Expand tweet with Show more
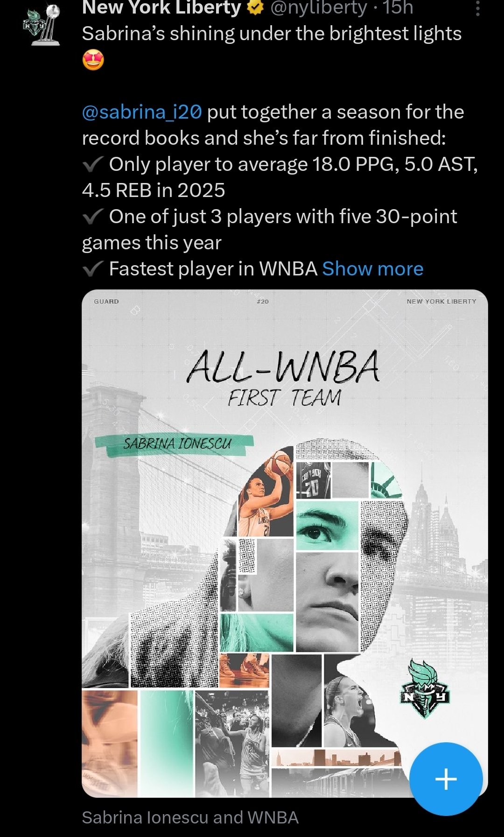This screenshot has width=504, height=837. (x=372, y=269)
